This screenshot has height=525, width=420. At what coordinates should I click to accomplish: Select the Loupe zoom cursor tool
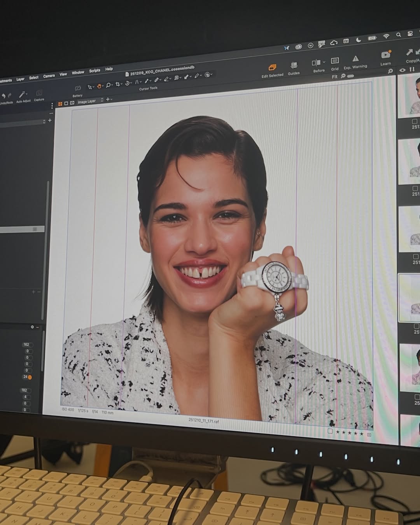click(108, 85)
